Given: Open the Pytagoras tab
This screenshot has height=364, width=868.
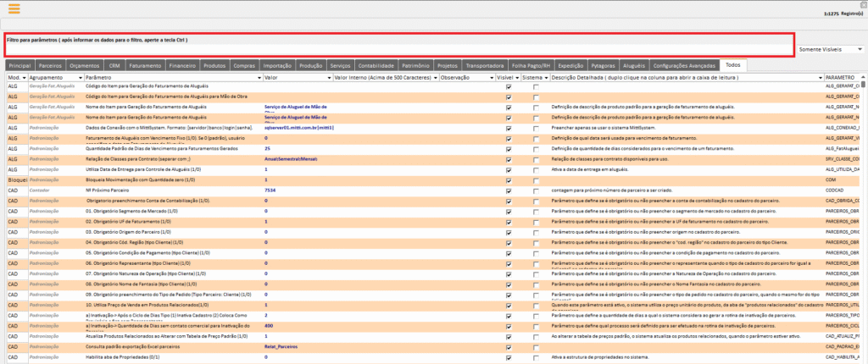Looking at the screenshot, I should [x=603, y=65].
